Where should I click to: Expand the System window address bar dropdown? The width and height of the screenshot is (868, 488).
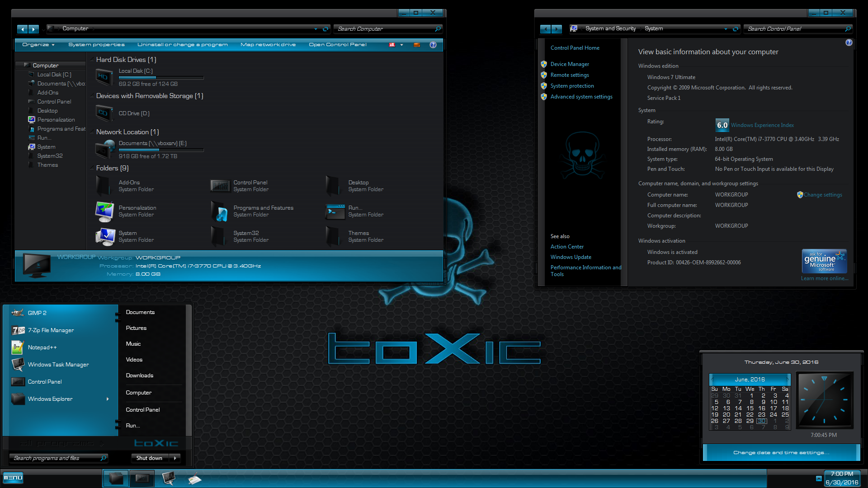point(726,29)
